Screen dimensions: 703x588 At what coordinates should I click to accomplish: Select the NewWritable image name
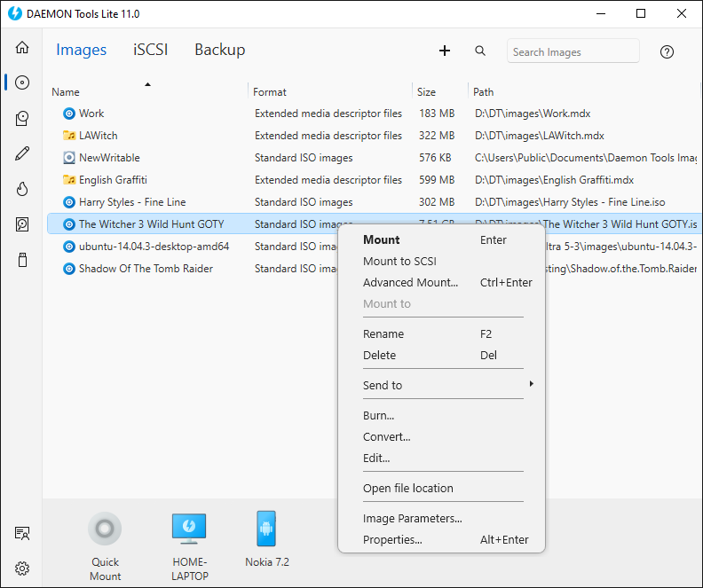tap(109, 158)
